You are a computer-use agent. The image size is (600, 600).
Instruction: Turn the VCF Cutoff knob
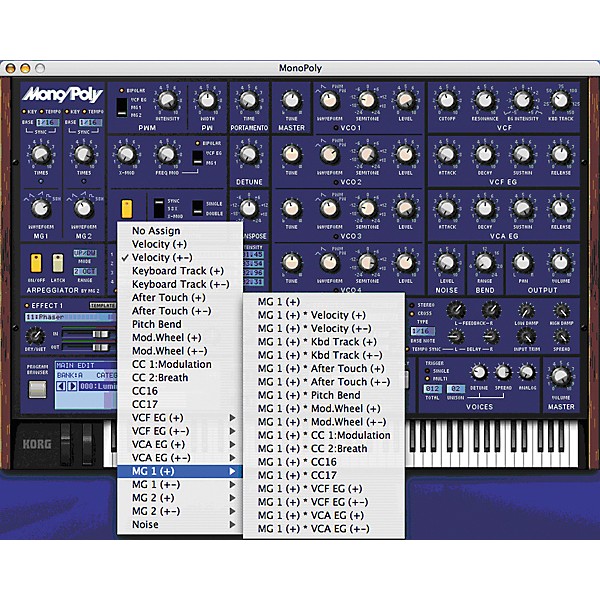coord(447,101)
